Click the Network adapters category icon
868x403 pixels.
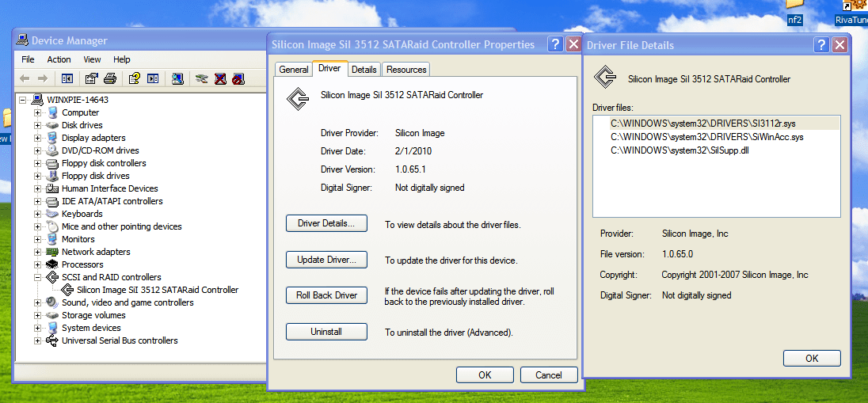click(52, 252)
